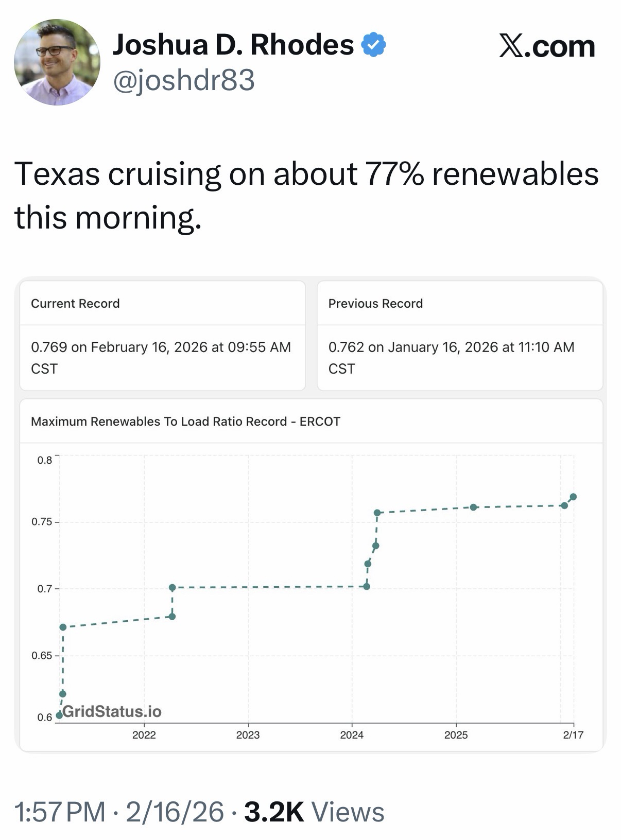Click the 2025 data point on the chart

474,507
